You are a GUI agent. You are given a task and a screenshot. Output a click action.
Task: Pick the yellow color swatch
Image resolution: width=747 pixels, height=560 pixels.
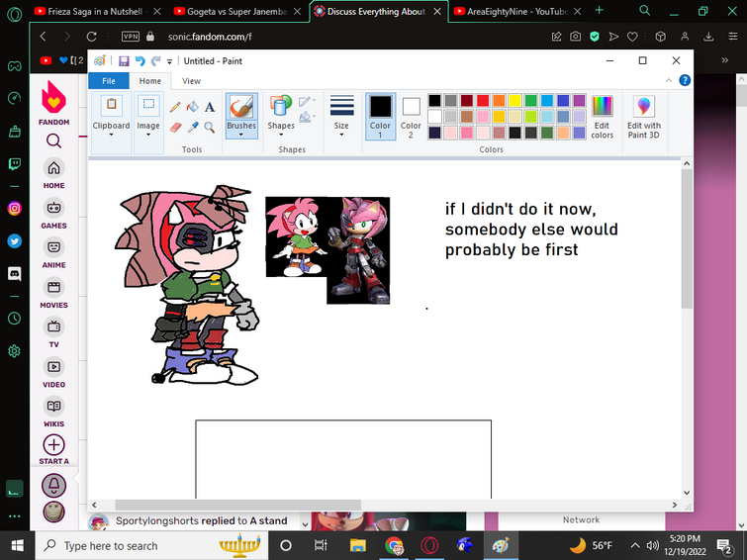tap(514, 101)
